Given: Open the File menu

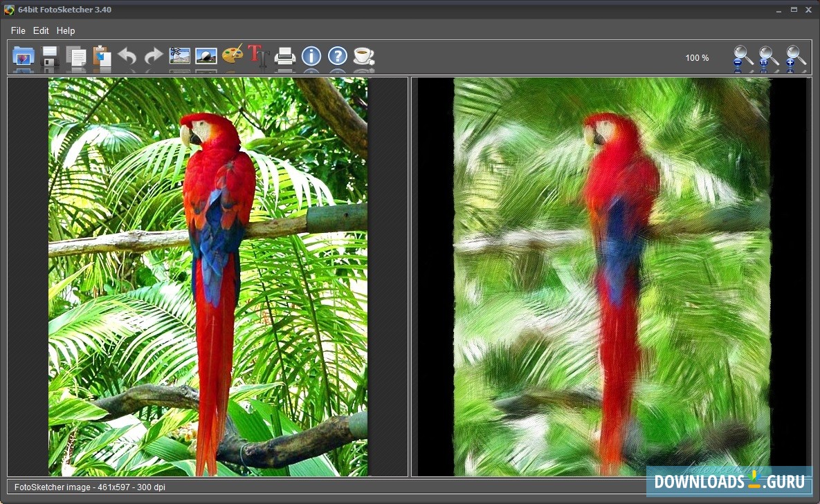Looking at the screenshot, I should (18, 30).
